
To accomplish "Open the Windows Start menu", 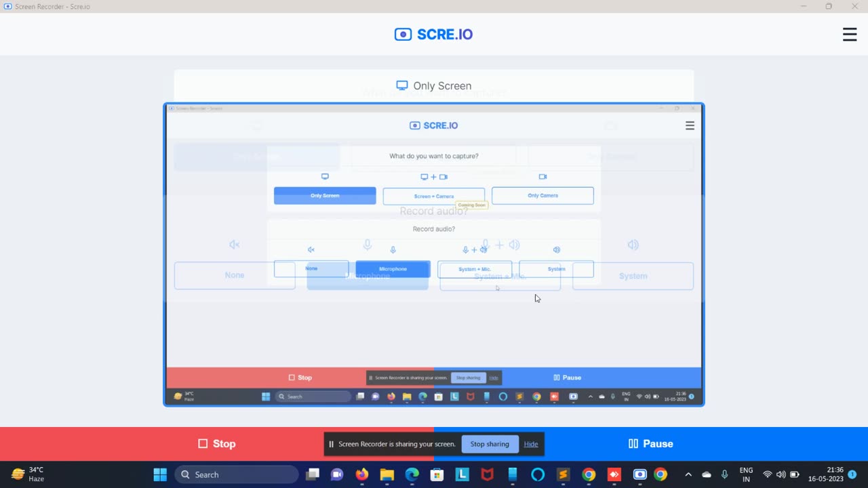I will (160, 474).
